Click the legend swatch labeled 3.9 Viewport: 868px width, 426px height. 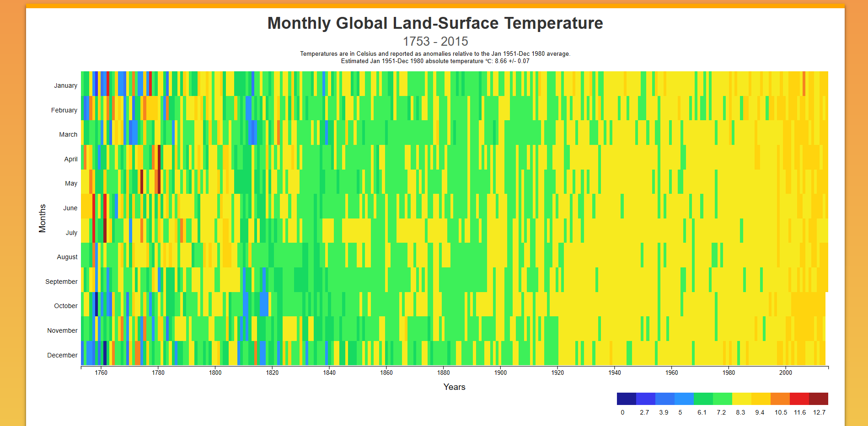(664, 399)
